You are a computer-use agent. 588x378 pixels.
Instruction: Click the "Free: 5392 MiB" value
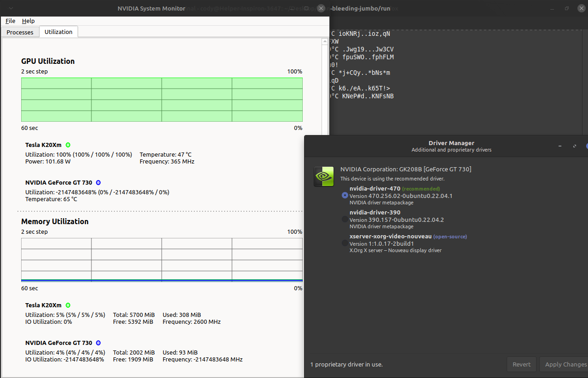(133, 322)
